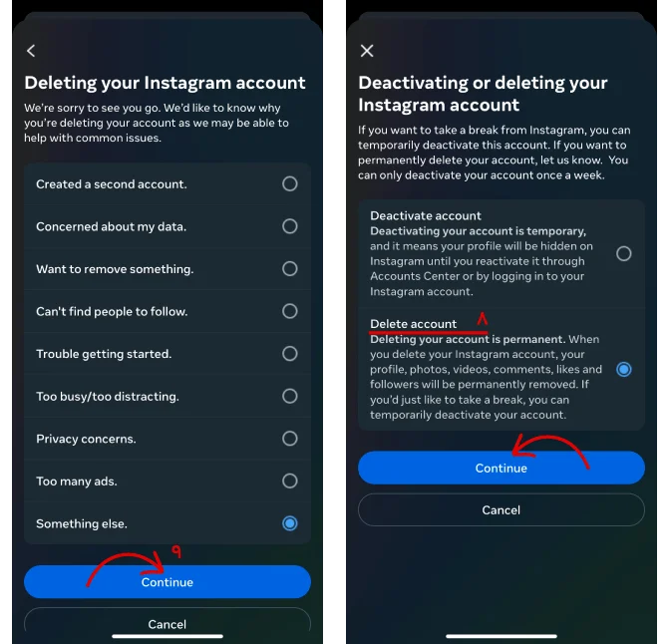Select 'Created a second account' radio button

point(290,183)
